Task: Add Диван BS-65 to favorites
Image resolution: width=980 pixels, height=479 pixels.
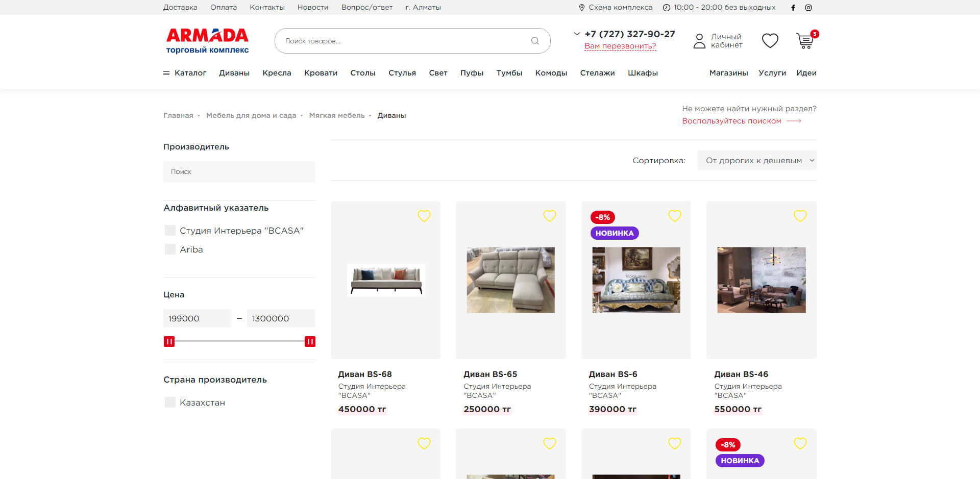Action: tap(550, 216)
